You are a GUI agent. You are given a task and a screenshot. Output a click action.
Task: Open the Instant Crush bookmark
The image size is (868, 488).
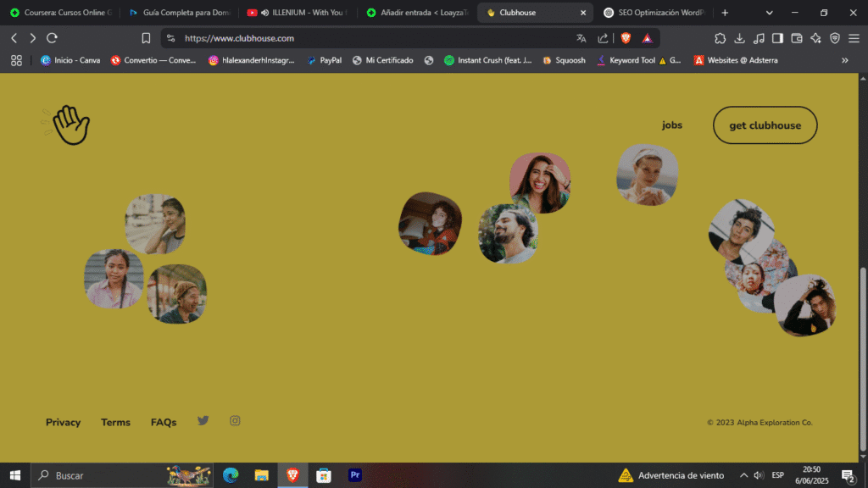tap(487, 60)
